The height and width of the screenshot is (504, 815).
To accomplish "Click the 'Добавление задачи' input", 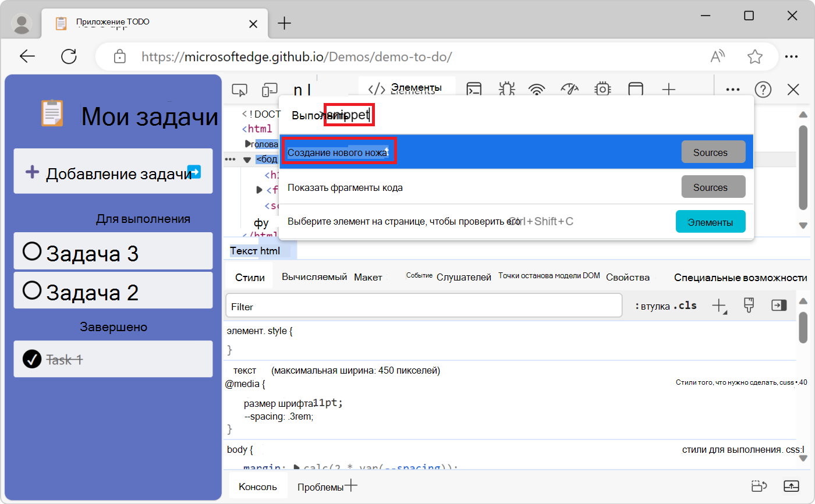I will coord(113,172).
